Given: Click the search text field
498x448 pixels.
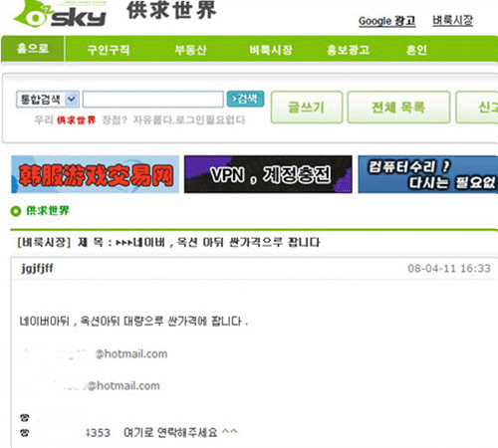Looking at the screenshot, I should click(x=153, y=100).
